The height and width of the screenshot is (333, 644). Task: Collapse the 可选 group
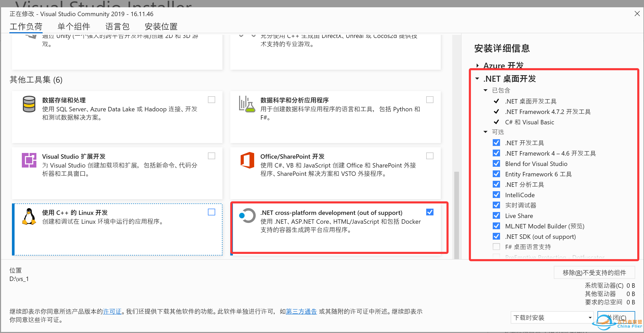485,132
